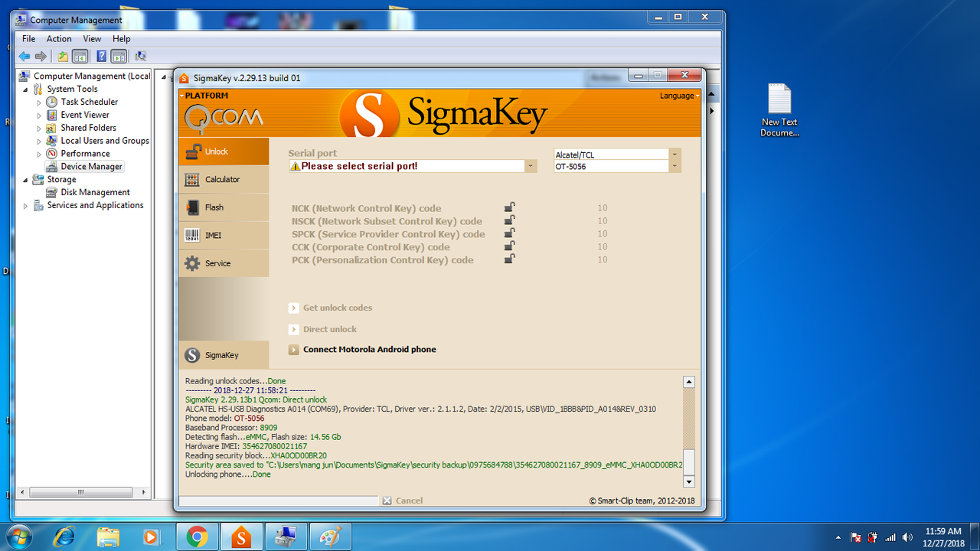Open the View menu in Computer Management

click(92, 38)
